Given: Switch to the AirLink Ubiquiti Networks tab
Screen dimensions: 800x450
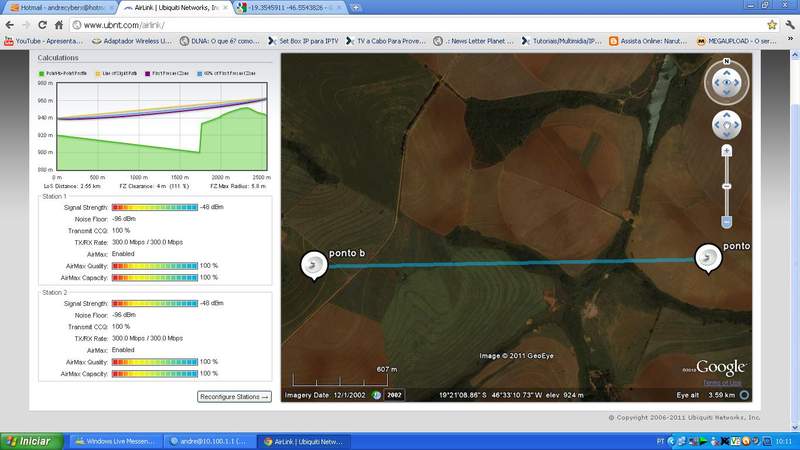Looking at the screenshot, I should (x=175, y=8).
